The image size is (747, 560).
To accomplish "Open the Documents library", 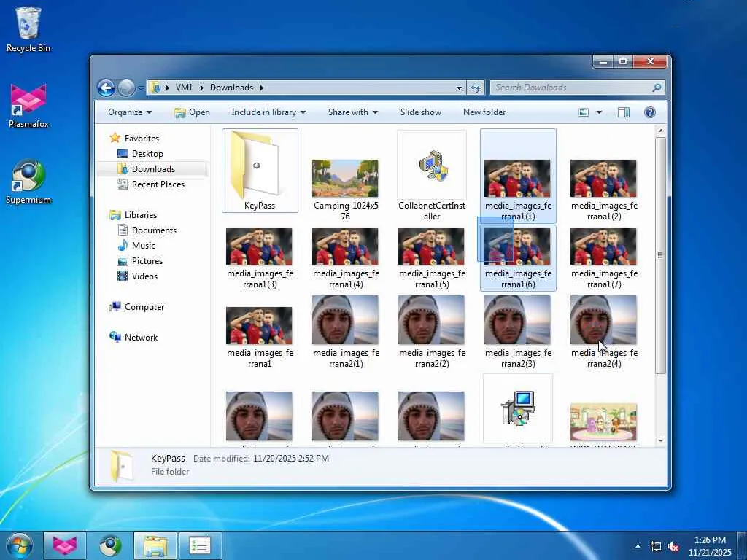I will point(154,230).
